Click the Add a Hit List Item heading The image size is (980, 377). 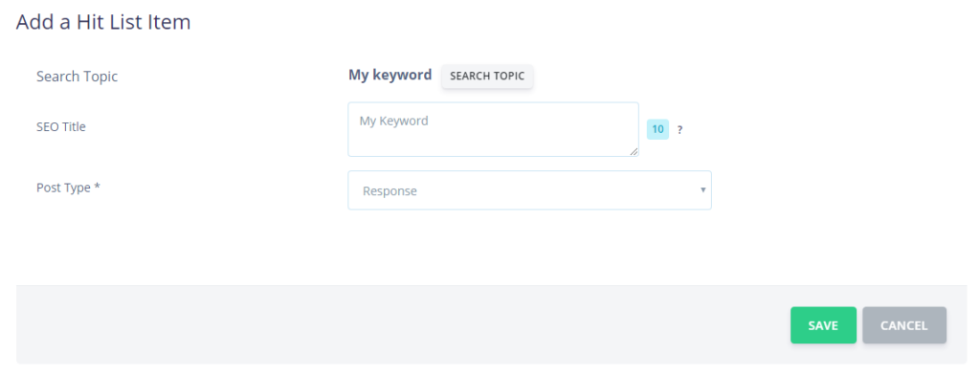[x=103, y=22]
